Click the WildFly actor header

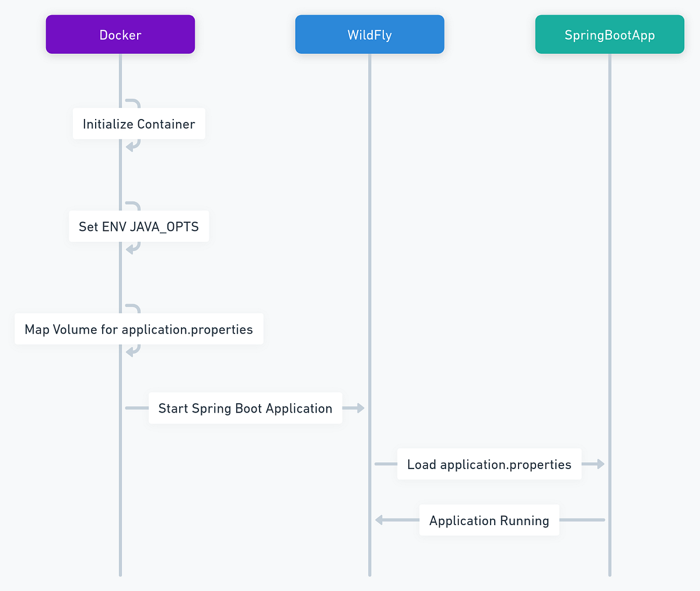coord(369,34)
